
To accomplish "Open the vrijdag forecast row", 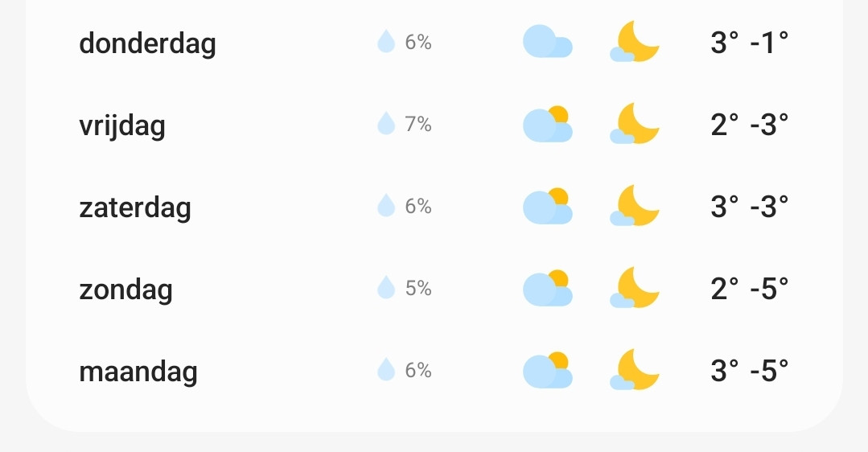I will 434,124.
